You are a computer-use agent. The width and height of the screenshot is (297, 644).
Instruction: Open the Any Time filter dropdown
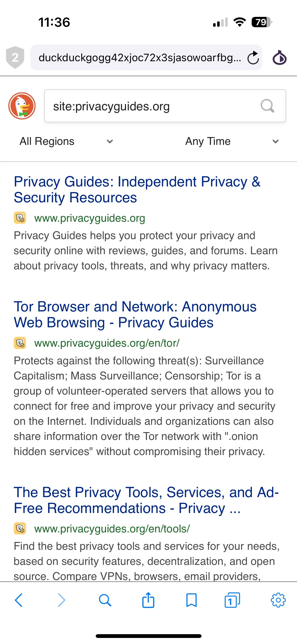coord(208,141)
